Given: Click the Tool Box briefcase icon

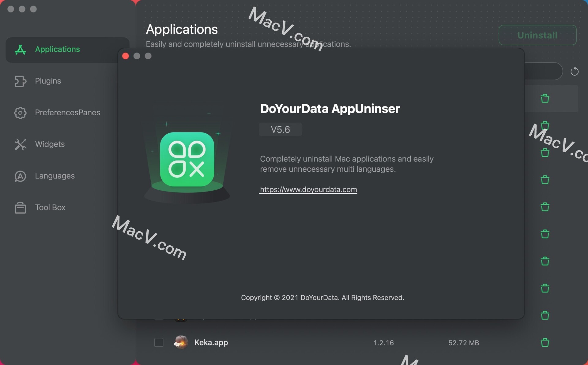Looking at the screenshot, I should coord(20,207).
